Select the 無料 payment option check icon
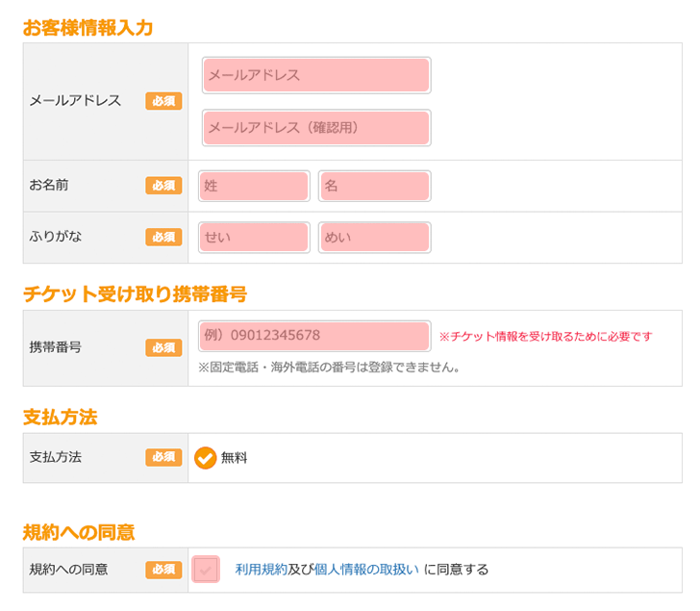This screenshot has height=611, width=700. (205, 458)
